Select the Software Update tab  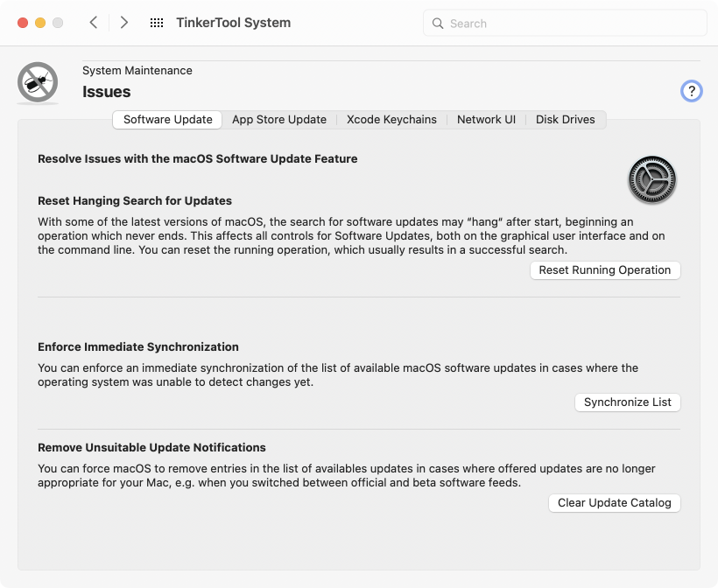pyautogui.click(x=167, y=120)
